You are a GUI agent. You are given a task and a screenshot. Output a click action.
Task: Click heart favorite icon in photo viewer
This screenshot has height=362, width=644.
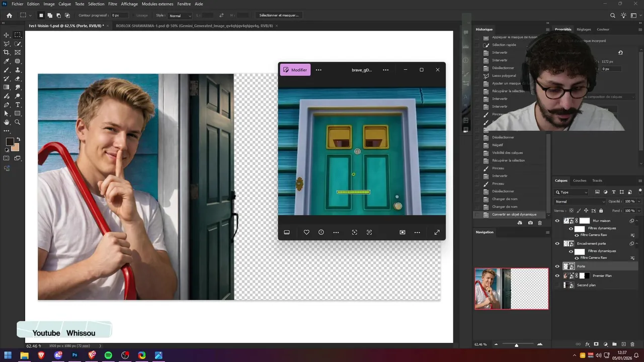click(x=306, y=232)
